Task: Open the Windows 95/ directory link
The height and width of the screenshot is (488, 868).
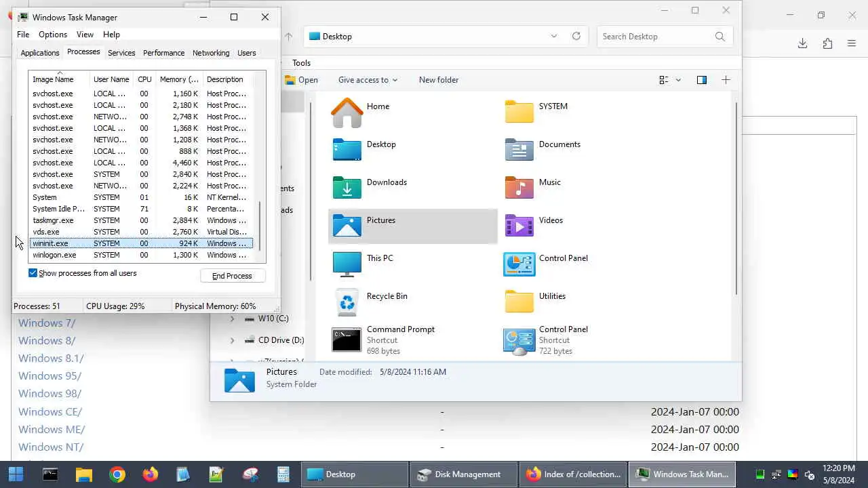Action: click(x=50, y=375)
